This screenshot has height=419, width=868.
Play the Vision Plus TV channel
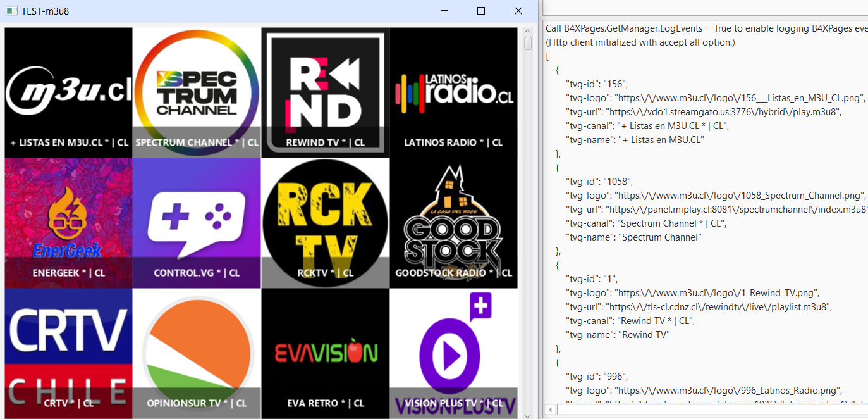pyautogui.click(x=453, y=353)
